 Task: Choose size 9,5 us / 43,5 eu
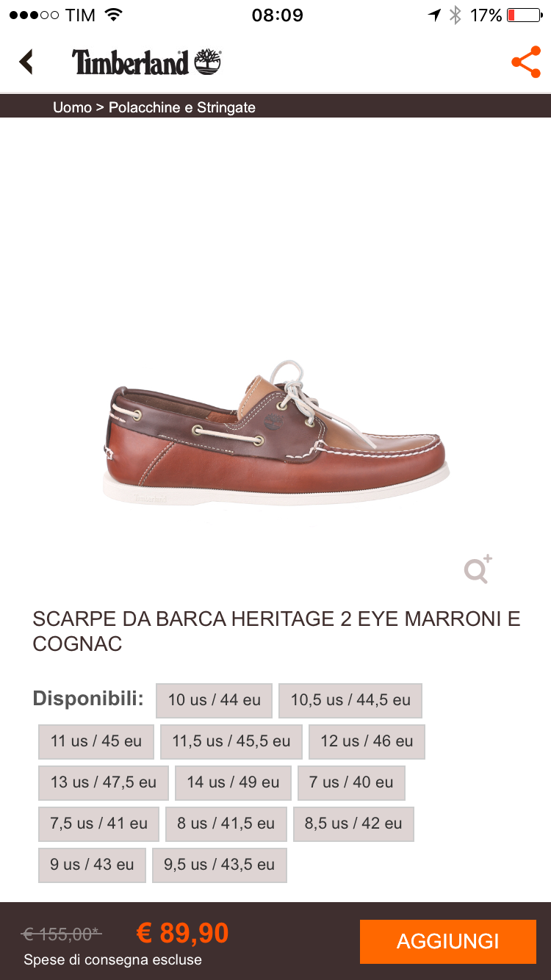click(x=220, y=865)
